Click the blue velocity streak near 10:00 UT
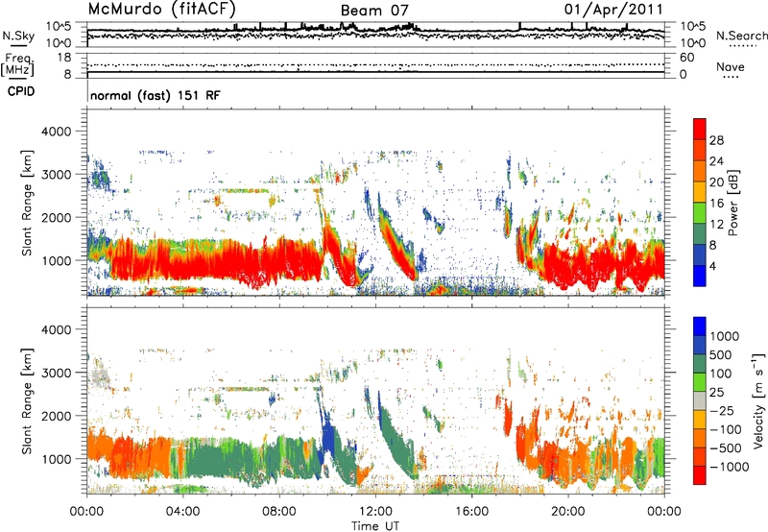768x532 pixels. tap(328, 436)
